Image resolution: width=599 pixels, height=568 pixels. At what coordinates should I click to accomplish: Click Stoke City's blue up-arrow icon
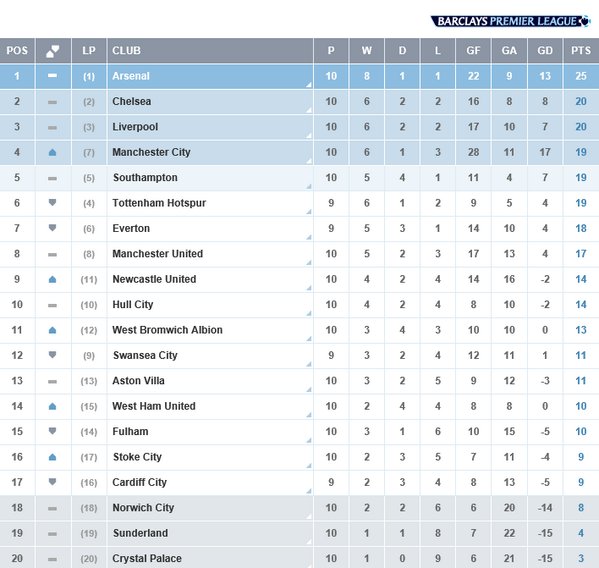53,457
